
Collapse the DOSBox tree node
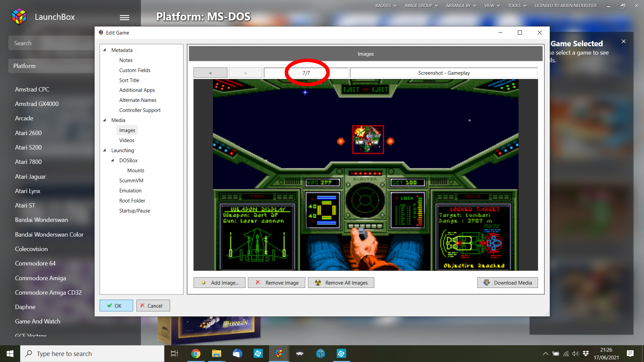coord(113,160)
